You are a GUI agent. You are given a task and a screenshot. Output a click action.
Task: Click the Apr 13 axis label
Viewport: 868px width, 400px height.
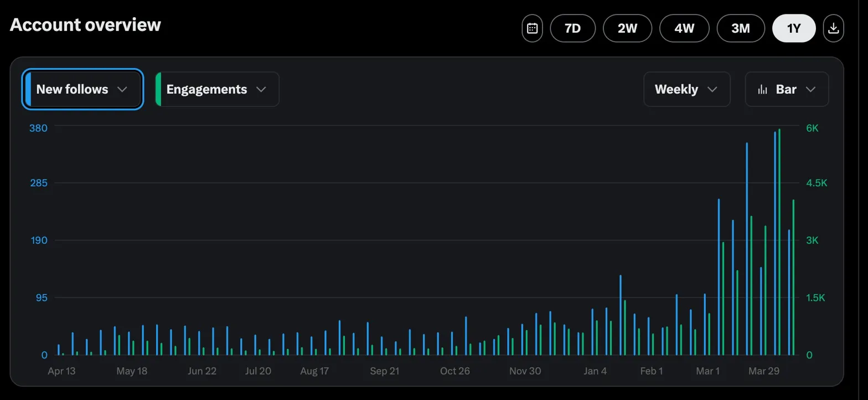click(x=61, y=371)
